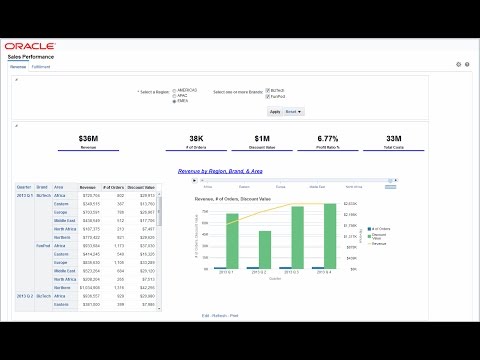Open the Reset dropdown menu
The height and width of the screenshot is (360, 480).
coord(293,112)
